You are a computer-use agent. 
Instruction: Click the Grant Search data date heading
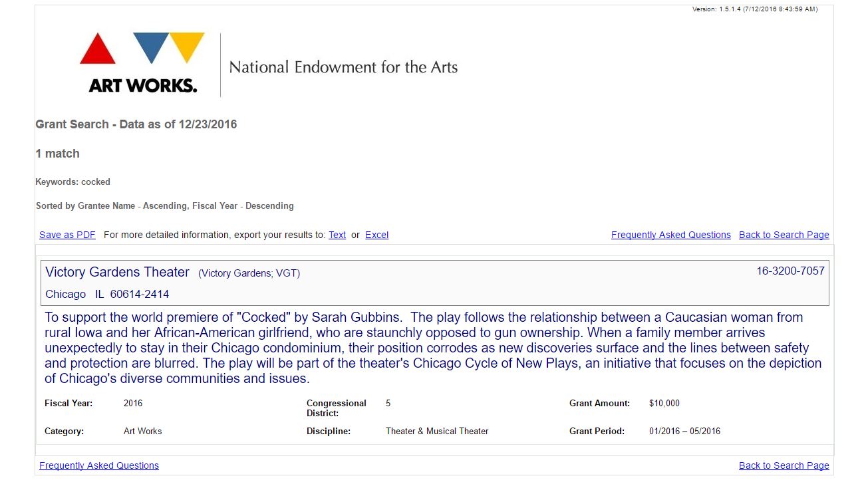pos(136,124)
